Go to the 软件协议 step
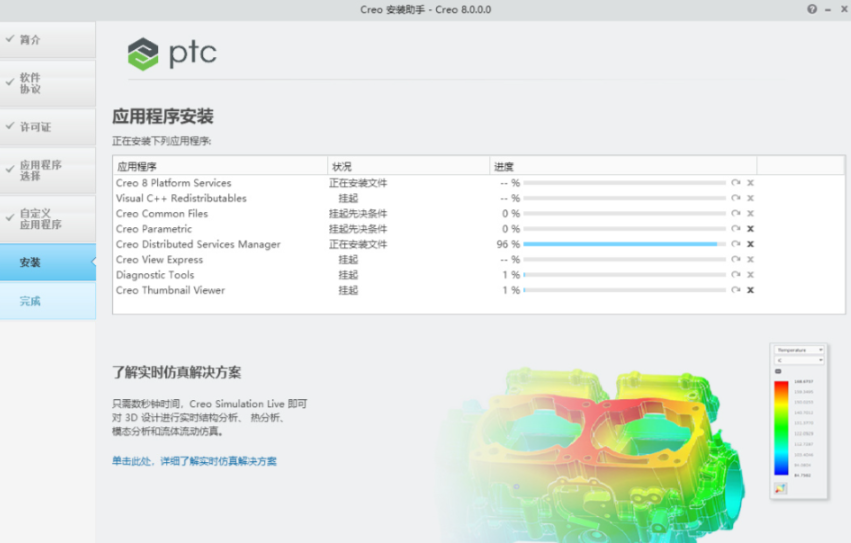 click(48, 83)
